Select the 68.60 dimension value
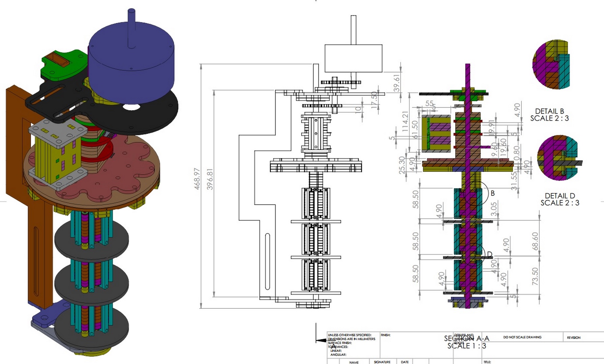 click(x=535, y=241)
